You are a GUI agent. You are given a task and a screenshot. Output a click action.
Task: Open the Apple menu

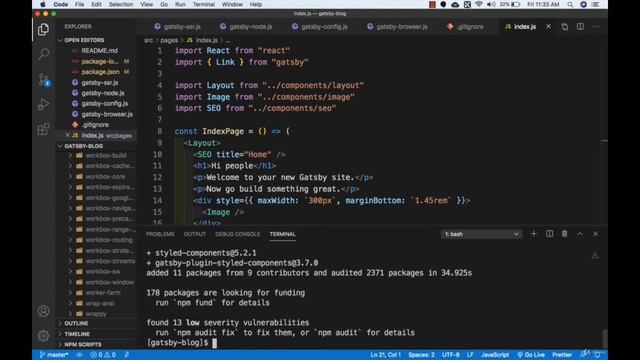tap(42, 4)
